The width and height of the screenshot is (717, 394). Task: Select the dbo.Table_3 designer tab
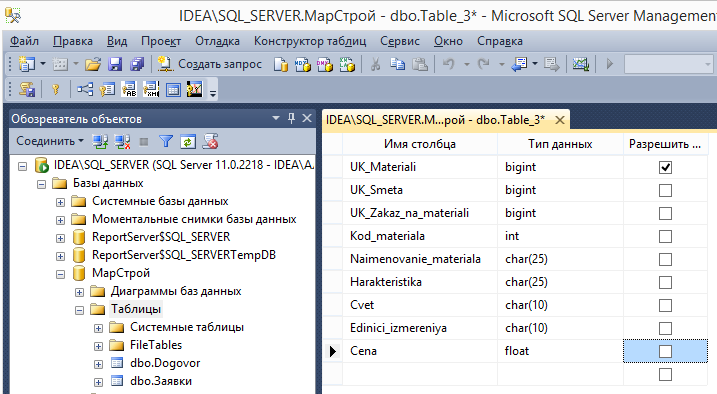(435, 120)
